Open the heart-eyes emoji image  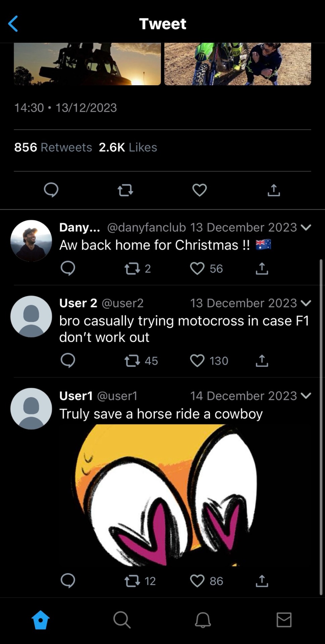[164, 495]
